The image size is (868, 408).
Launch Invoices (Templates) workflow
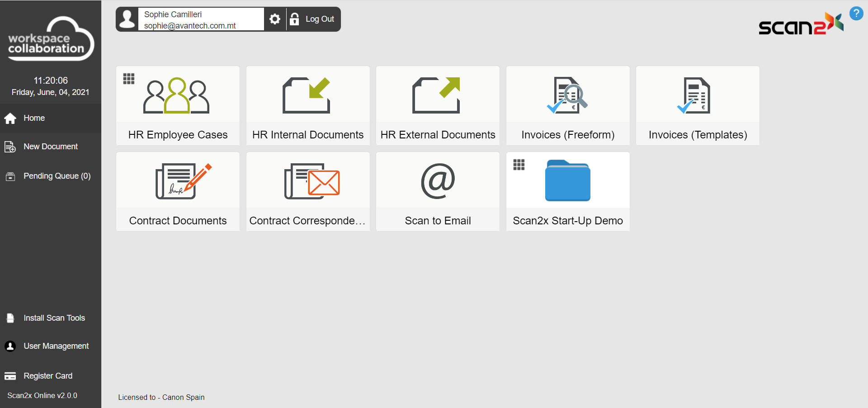point(698,106)
